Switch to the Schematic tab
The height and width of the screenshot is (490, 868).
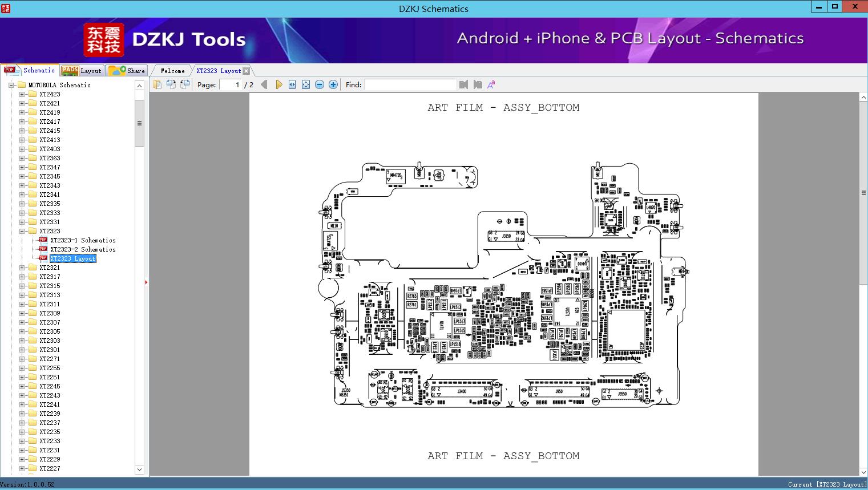point(30,70)
